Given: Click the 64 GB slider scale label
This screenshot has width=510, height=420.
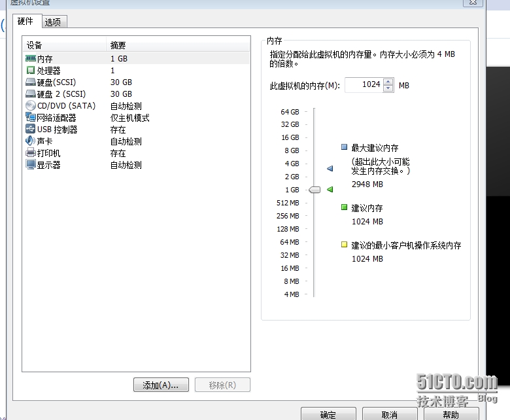Looking at the screenshot, I should click(x=290, y=112).
